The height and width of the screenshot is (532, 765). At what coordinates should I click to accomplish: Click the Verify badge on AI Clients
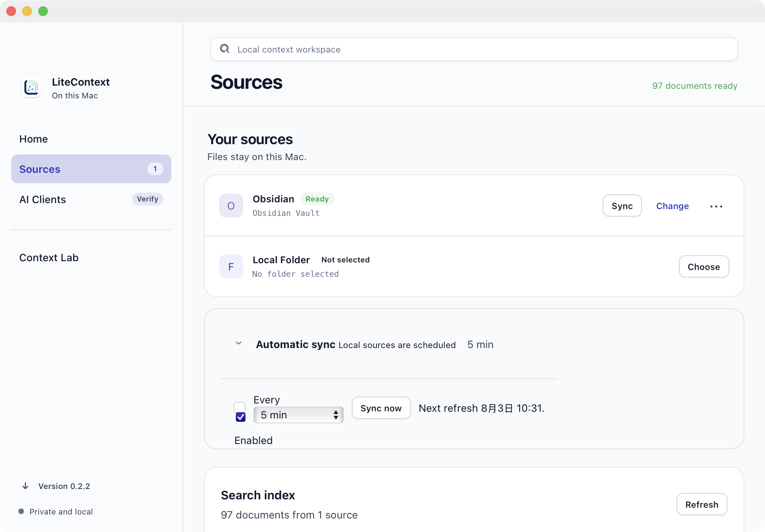tap(147, 199)
